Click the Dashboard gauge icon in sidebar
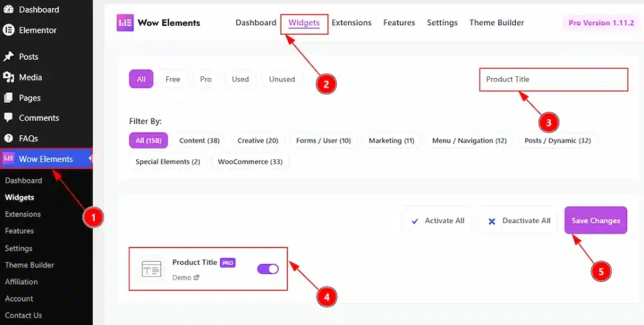The image size is (644, 325). coord(8,9)
